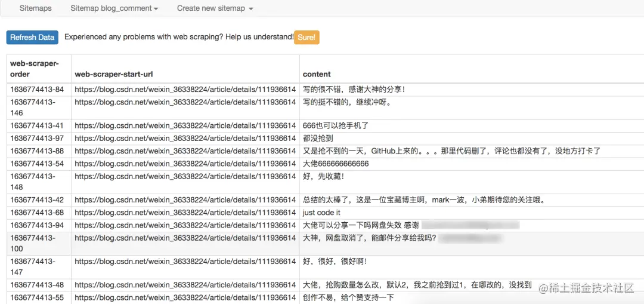Screen dimensions: 644x304
Task: Click 'Experienced any problems with web scraping?' text
Action: pos(144,37)
